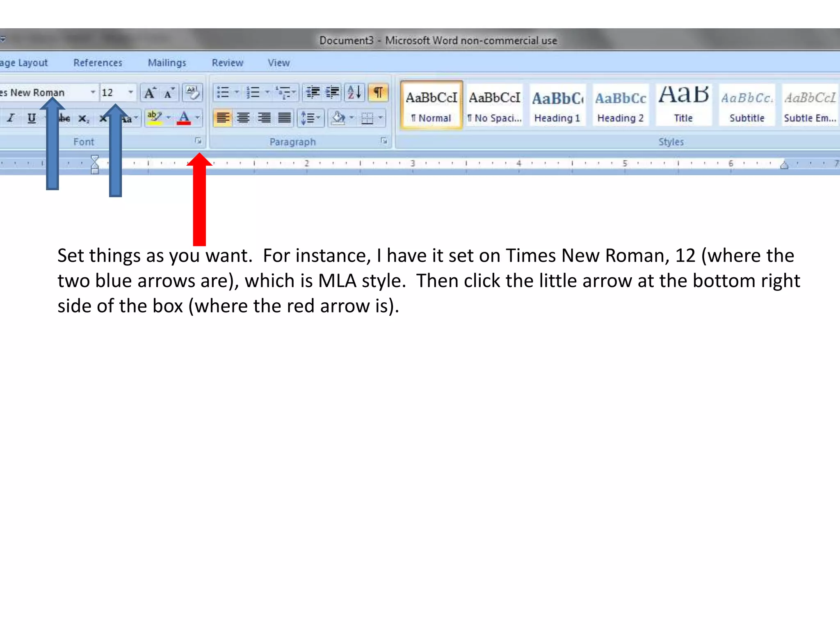The height and width of the screenshot is (630, 840).
Task: Click the Times New Roman font name field
Action: (41, 93)
